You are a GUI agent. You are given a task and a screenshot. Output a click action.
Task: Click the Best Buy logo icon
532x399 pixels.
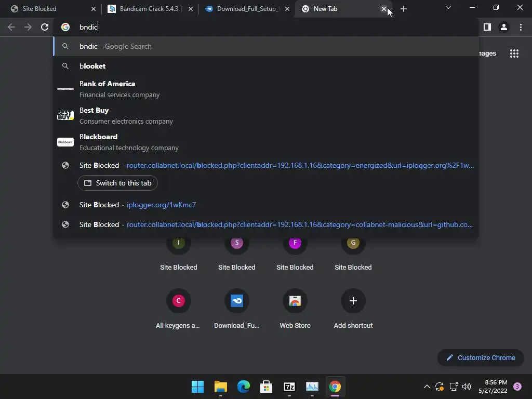coord(65,115)
